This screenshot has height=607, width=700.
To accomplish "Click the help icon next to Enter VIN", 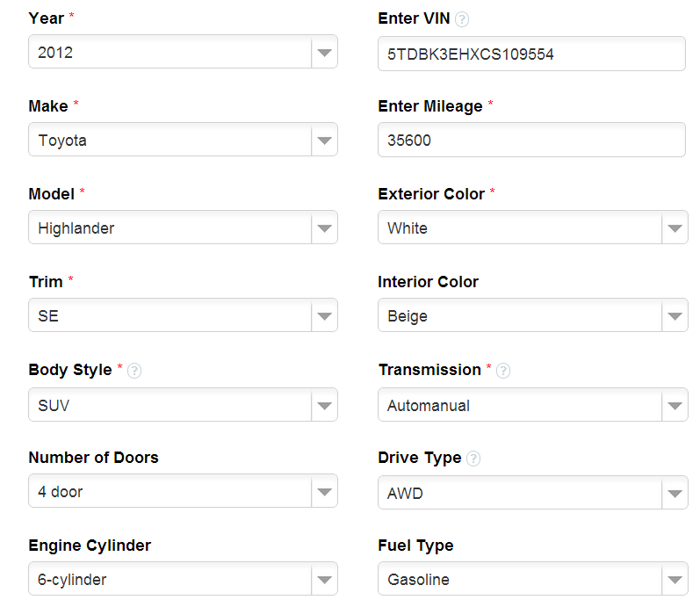I will click(462, 19).
